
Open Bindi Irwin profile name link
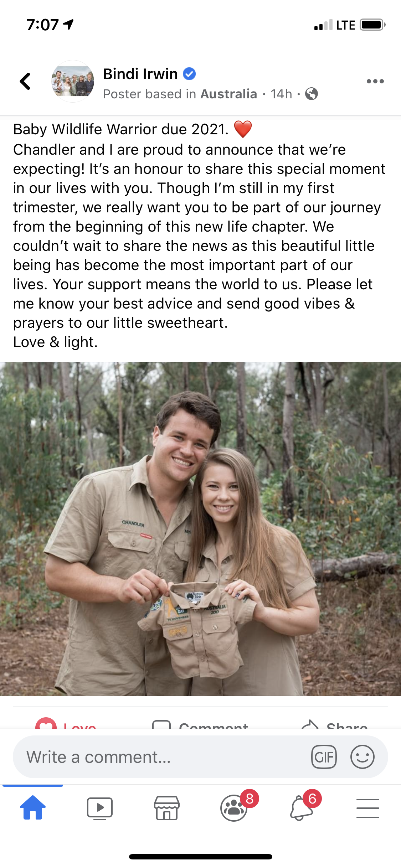coord(140,74)
